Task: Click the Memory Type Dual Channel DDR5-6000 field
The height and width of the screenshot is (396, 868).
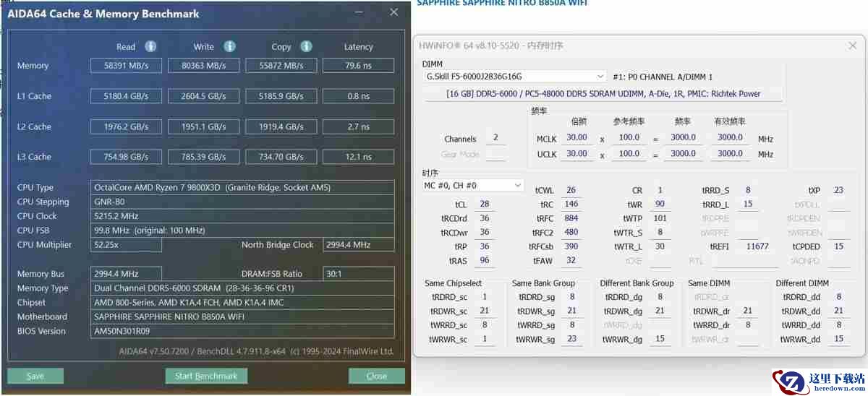Action: [243, 288]
